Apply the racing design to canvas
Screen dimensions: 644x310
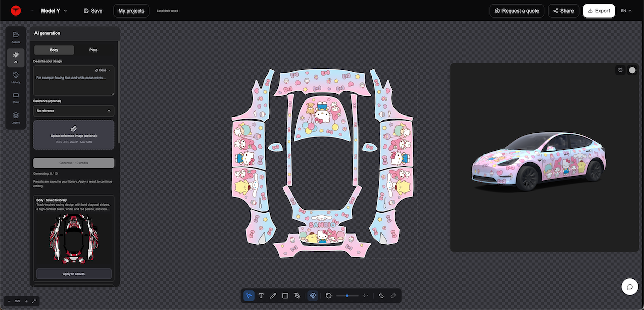pyautogui.click(x=74, y=274)
